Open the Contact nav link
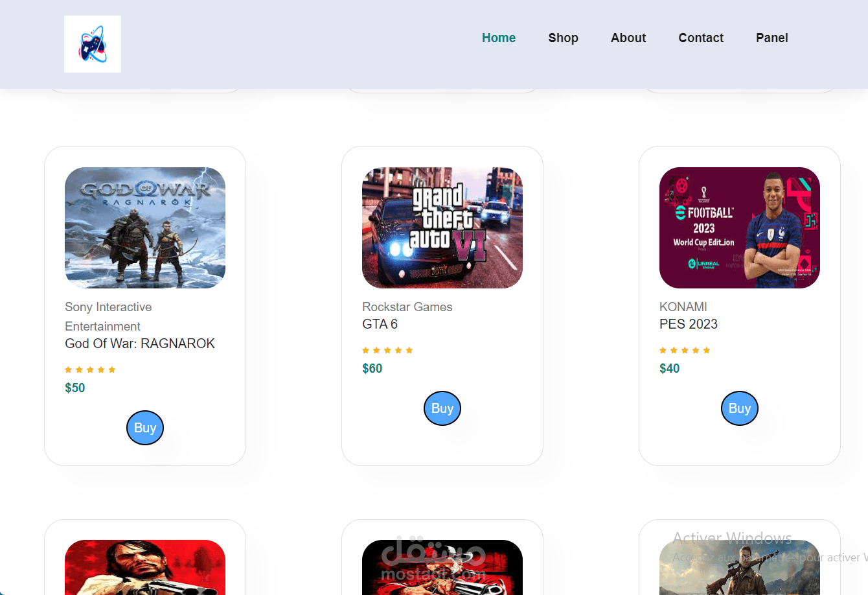 click(x=701, y=38)
